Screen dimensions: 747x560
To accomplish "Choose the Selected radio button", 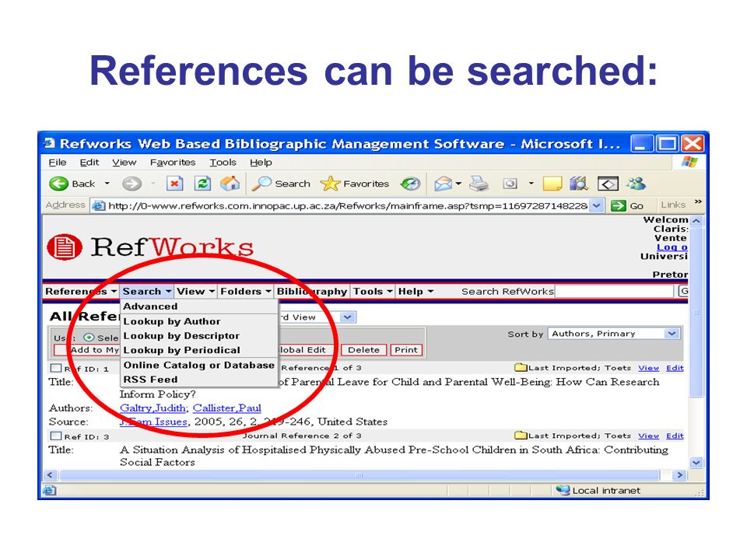I will point(89,337).
